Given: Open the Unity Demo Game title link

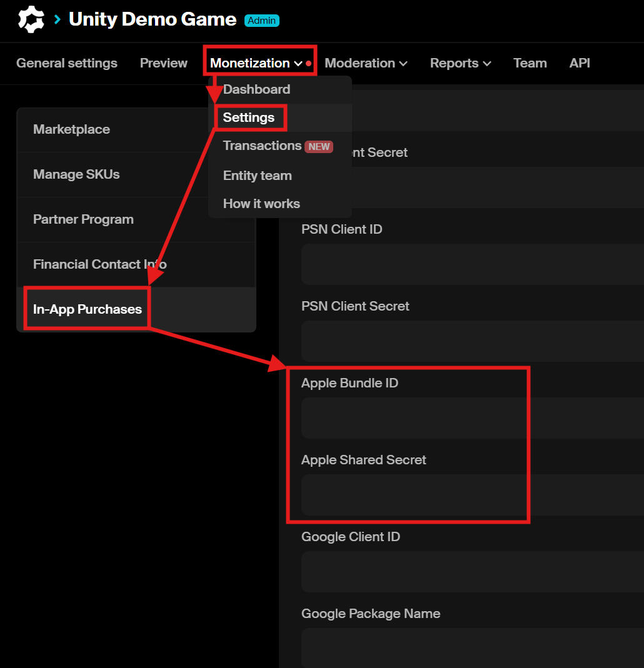Looking at the screenshot, I should tap(153, 19).
